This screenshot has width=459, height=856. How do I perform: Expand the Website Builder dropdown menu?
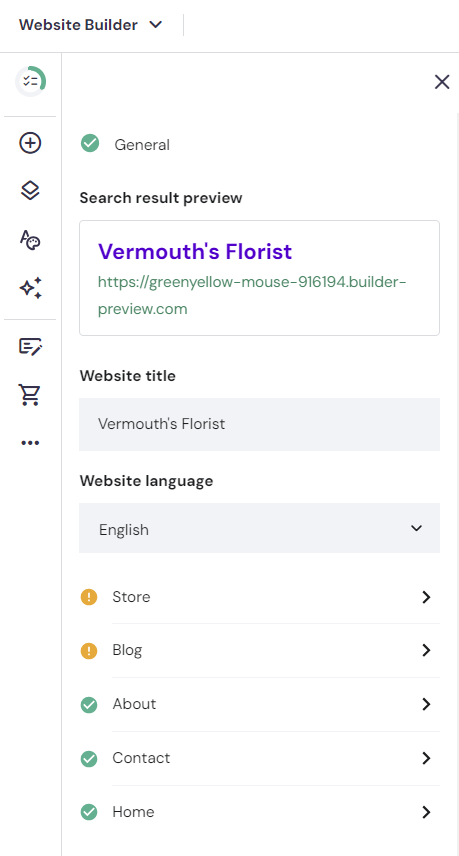91,25
